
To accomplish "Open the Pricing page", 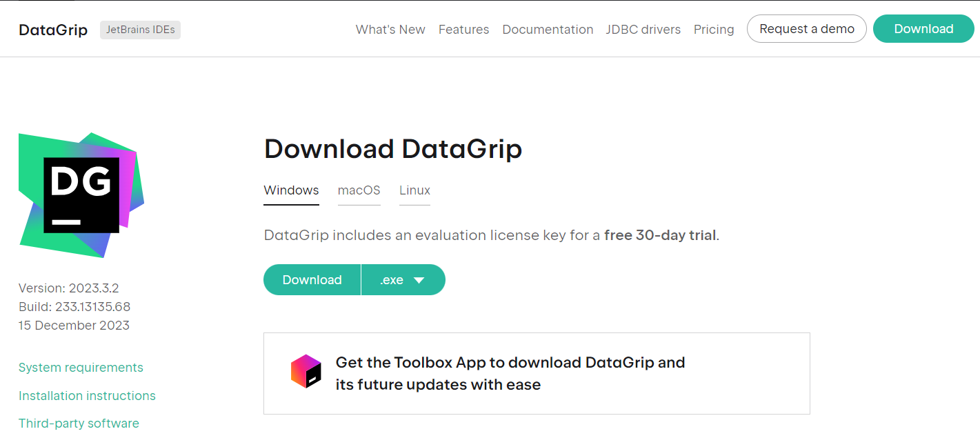I will pyautogui.click(x=714, y=30).
